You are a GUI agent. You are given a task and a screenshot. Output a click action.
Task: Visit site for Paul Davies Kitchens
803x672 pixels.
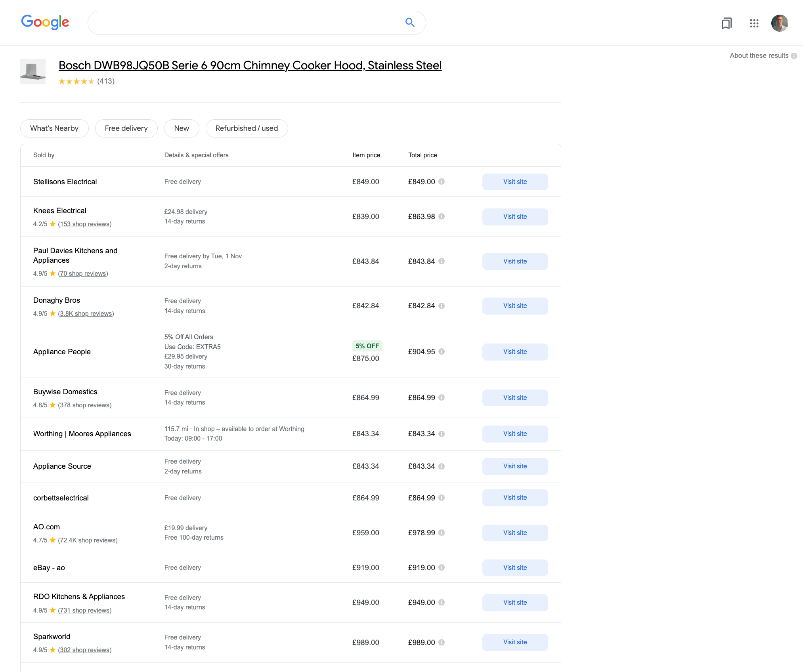515,262
